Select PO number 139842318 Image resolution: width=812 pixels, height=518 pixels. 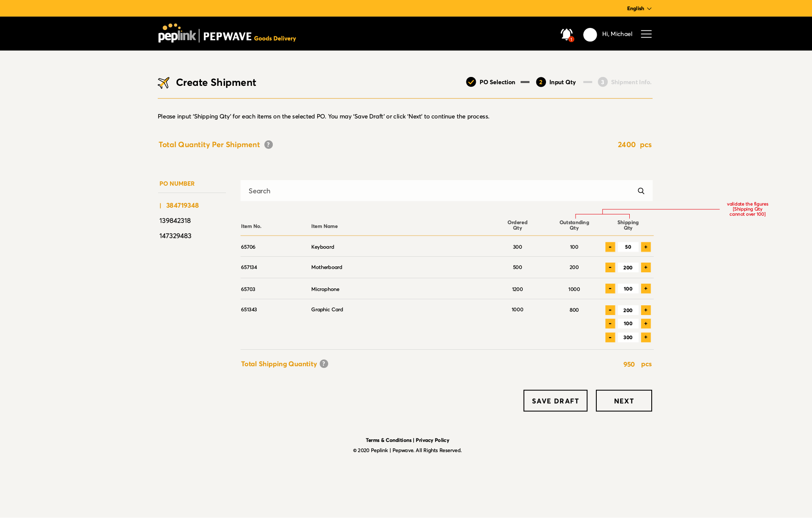click(x=175, y=221)
